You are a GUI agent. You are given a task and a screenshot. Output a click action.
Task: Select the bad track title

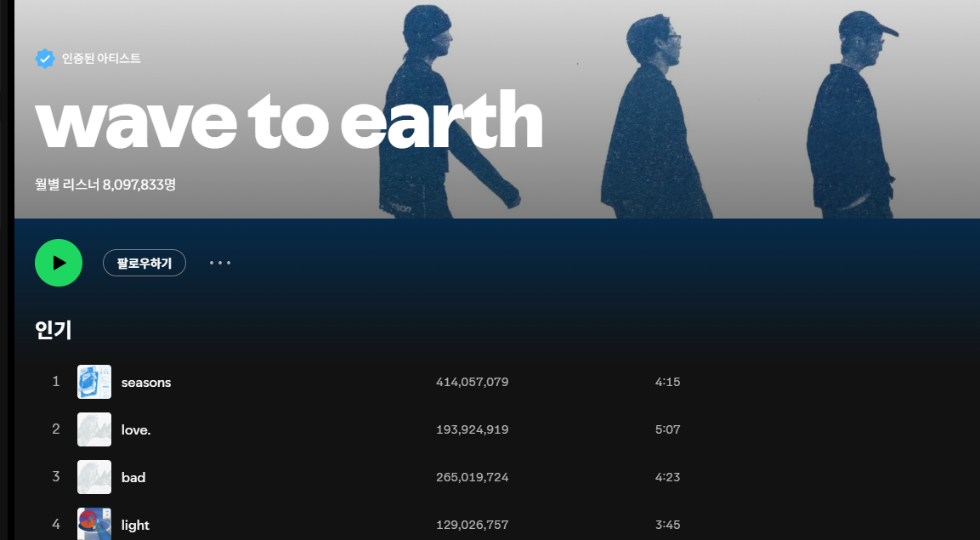[x=133, y=477]
